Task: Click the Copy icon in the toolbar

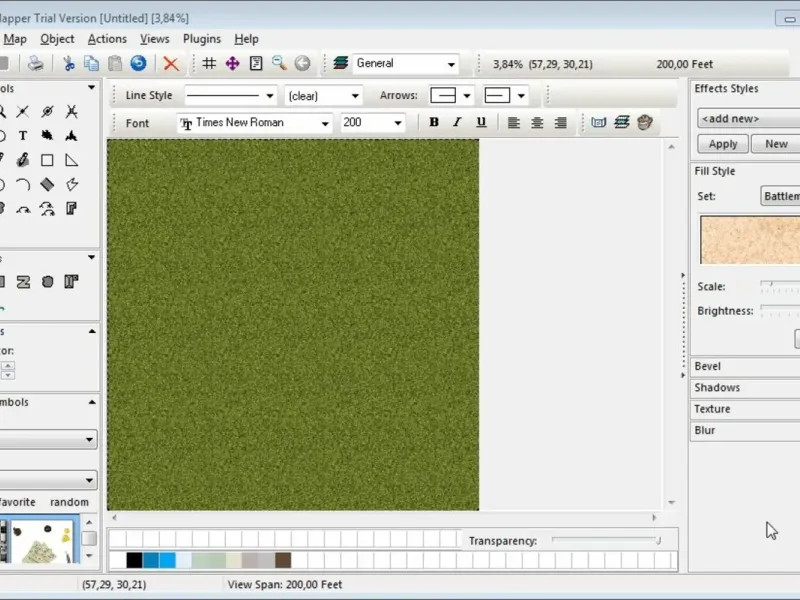Action: click(x=91, y=63)
